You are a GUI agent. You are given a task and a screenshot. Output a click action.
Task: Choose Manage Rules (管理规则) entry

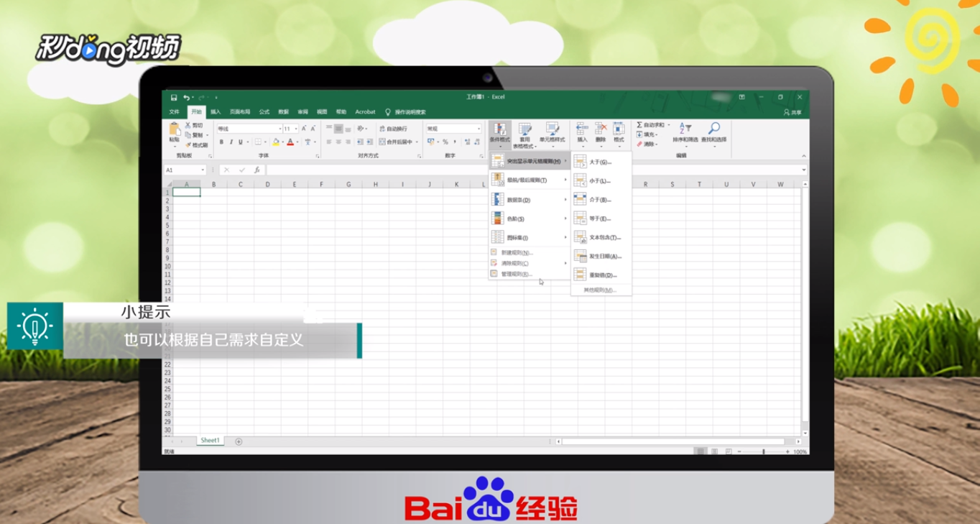[x=529, y=274]
